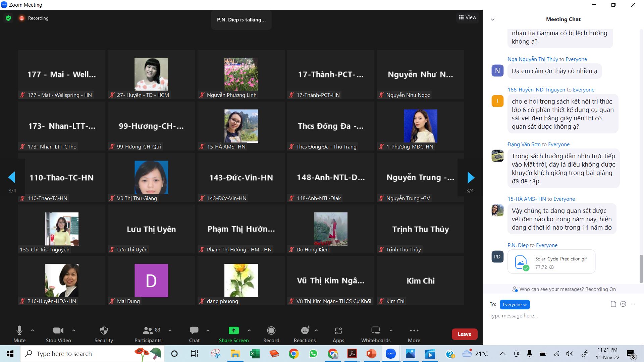Open Zoom Apps

point(338,334)
